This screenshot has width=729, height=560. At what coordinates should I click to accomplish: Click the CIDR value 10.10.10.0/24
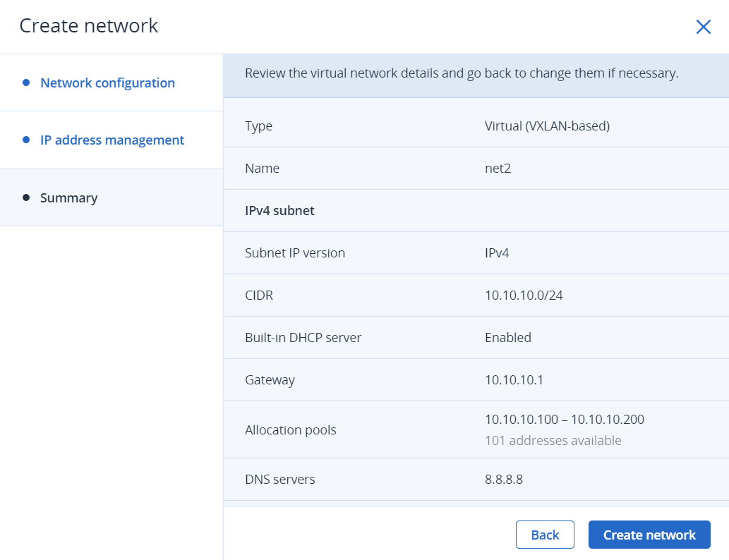(x=524, y=295)
